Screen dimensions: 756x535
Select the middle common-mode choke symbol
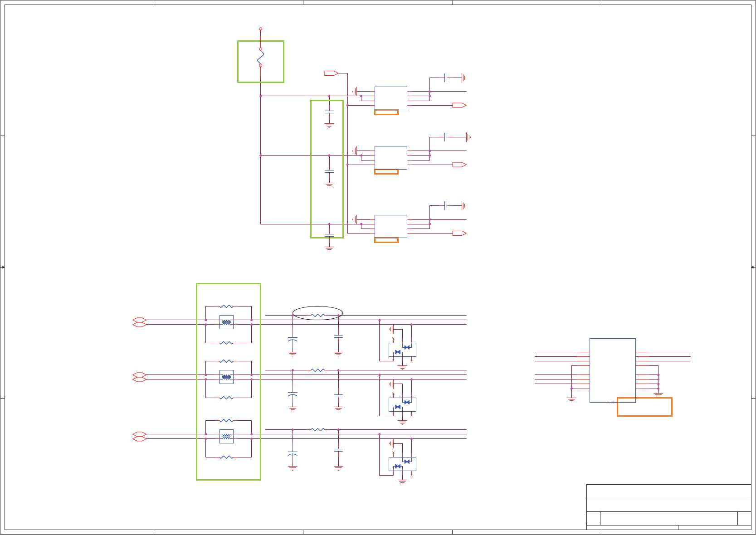coord(226,377)
